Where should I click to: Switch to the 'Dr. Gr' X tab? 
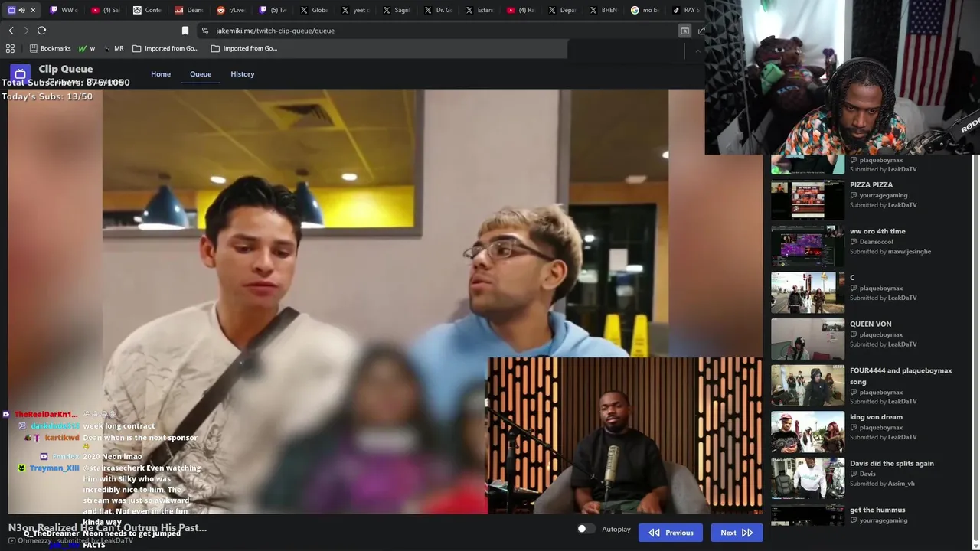coord(438,10)
